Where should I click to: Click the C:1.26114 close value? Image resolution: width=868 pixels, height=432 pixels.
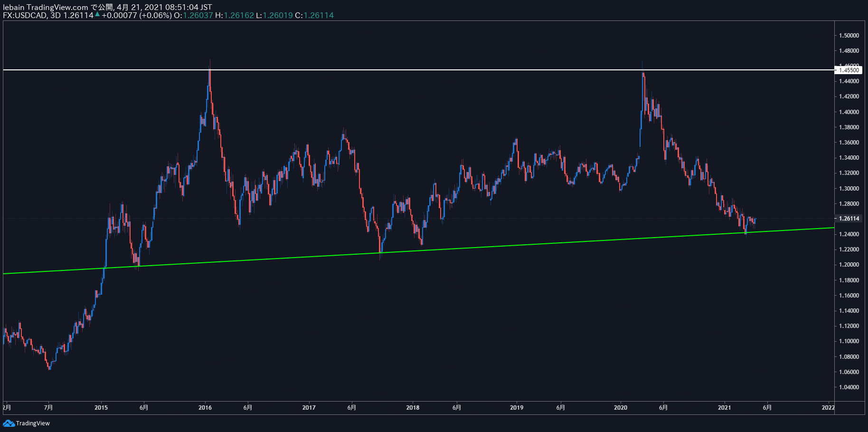click(x=314, y=15)
